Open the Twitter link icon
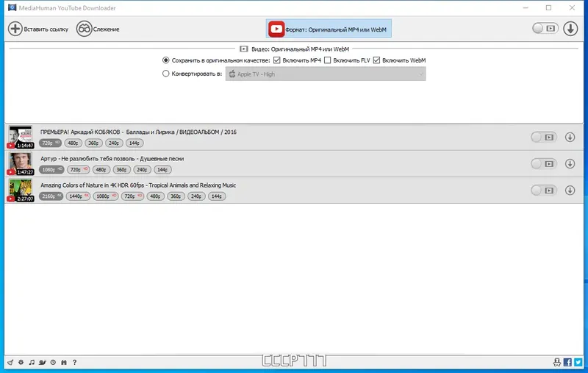This screenshot has height=373, width=588. click(578, 362)
